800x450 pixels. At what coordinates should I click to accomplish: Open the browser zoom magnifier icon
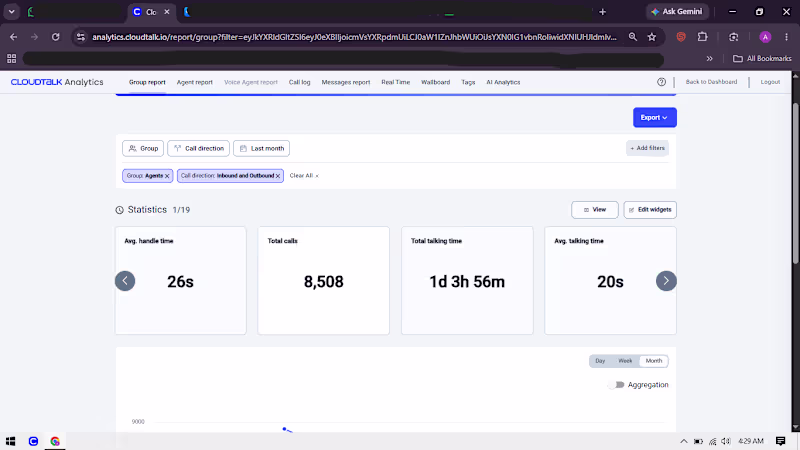pos(633,37)
